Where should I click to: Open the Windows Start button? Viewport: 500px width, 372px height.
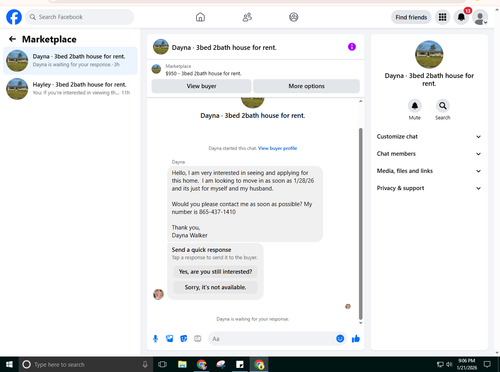click(9, 364)
